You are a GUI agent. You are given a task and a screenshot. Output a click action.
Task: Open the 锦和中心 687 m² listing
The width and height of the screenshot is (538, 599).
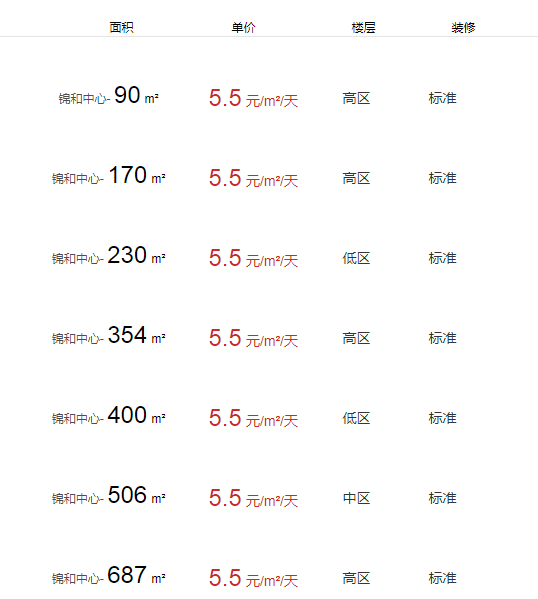point(109,575)
